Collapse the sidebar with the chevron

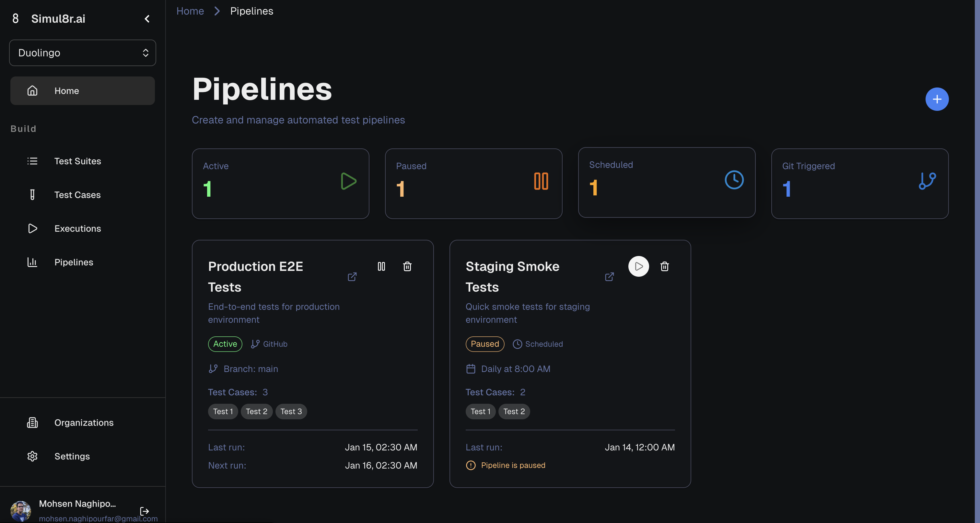[147, 19]
